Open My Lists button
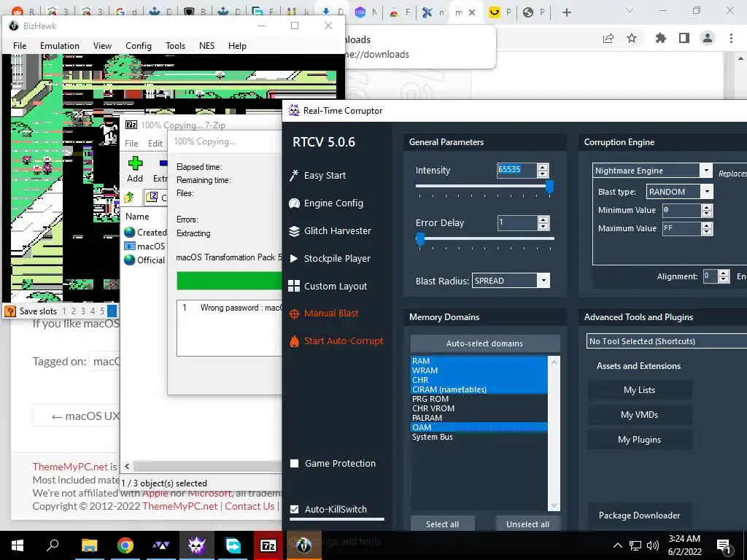 click(x=639, y=390)
